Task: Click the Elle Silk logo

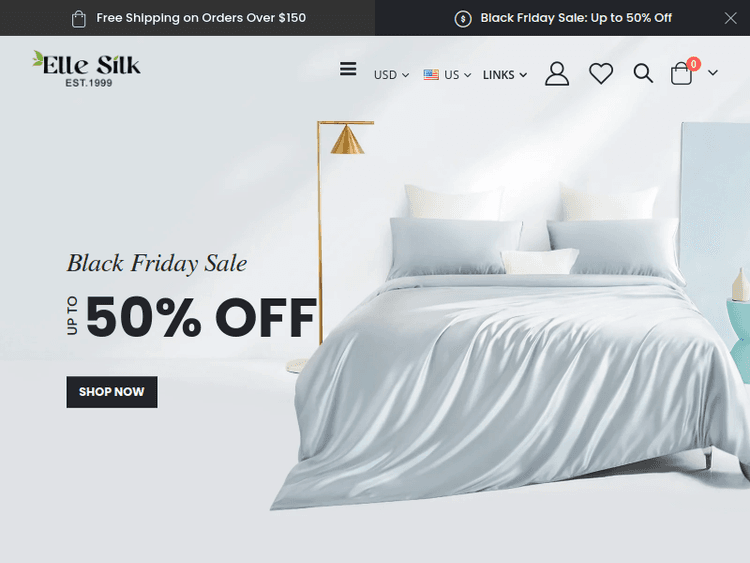Action: [86, 69]
